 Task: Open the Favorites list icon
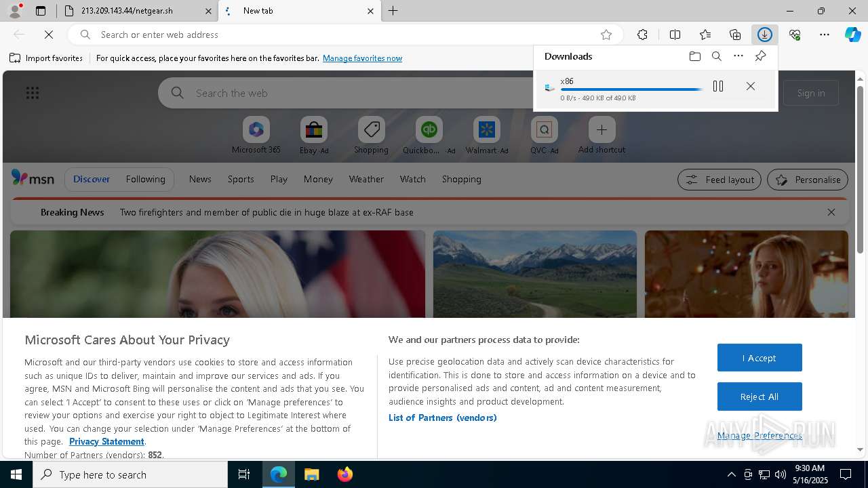(705, 35)
